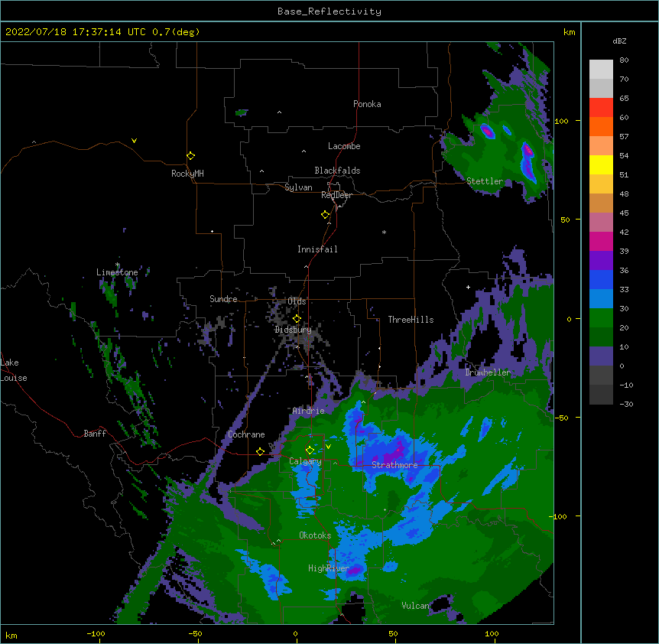Select the yellow diamond marker below Cochrane label

coord(260,451)
